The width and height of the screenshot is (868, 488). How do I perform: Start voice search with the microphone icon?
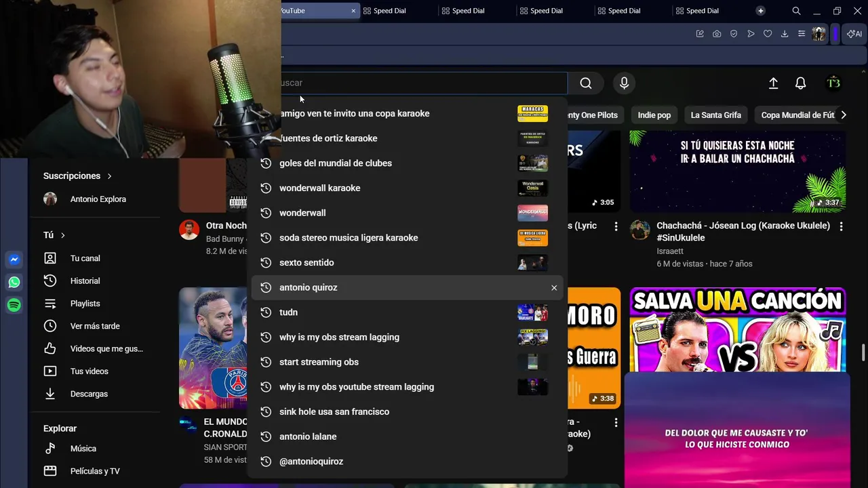(624, 83)
